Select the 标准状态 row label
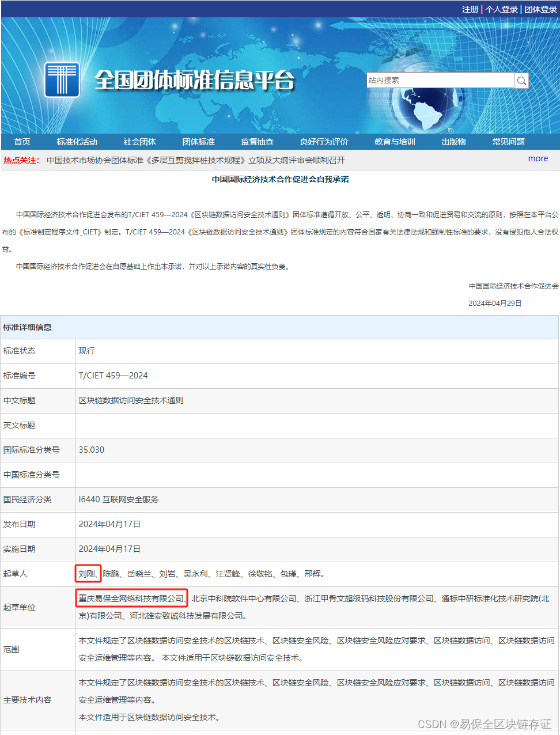Image resolution: width=560 pixels, height=735 pixels. (19, 351)
